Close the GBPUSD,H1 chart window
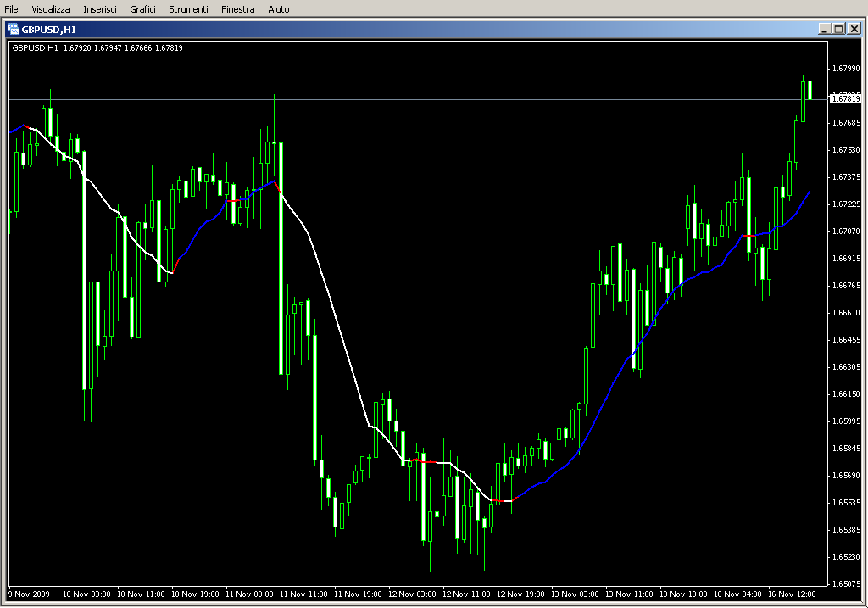Image resolution: width=868 pixels, height=608 pixels. click(854, 29)
